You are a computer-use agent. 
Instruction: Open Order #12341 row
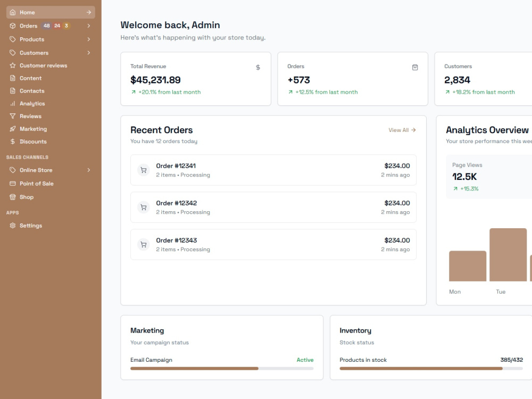(x=273, y=170)
